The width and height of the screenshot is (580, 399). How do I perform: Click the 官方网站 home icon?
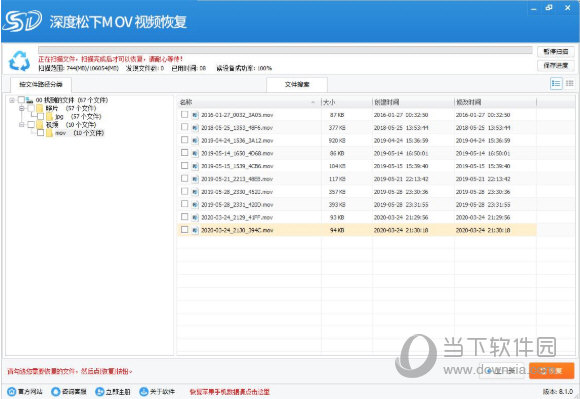tap(11, 391)
